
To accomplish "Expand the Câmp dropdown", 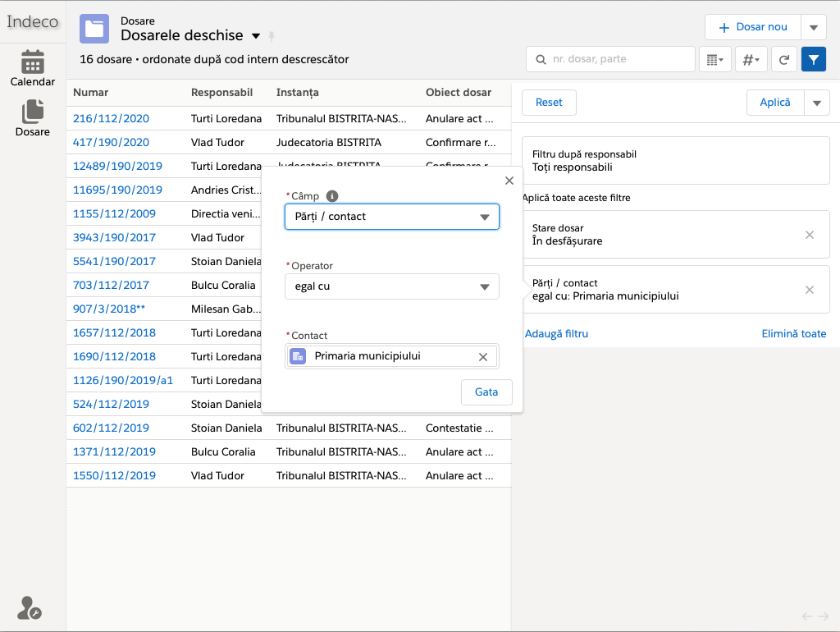I will 392,217.
